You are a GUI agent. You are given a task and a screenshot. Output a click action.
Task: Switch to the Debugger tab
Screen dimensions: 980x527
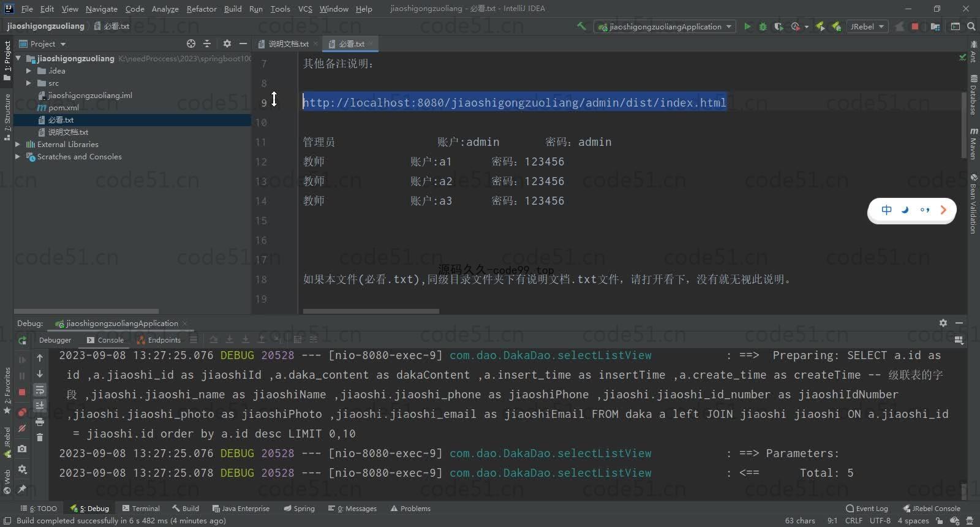tap(55, 339)
